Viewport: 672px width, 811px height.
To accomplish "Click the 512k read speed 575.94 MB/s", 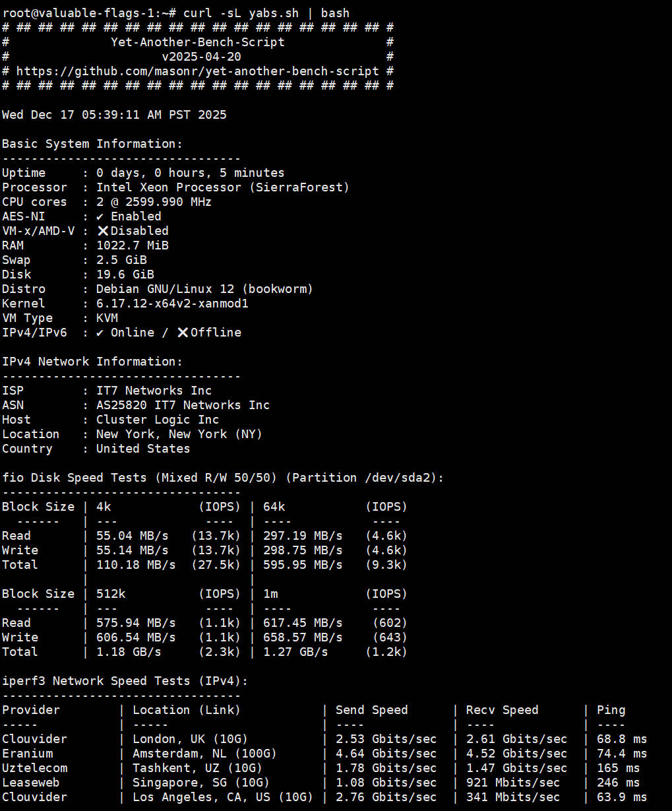I will click(x=136, y=623).
